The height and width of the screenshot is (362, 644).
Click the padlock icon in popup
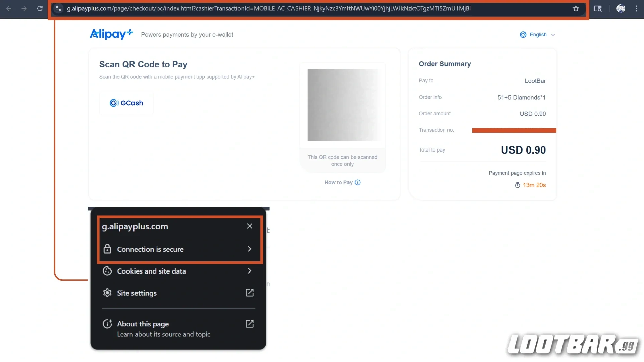(107, 249)
